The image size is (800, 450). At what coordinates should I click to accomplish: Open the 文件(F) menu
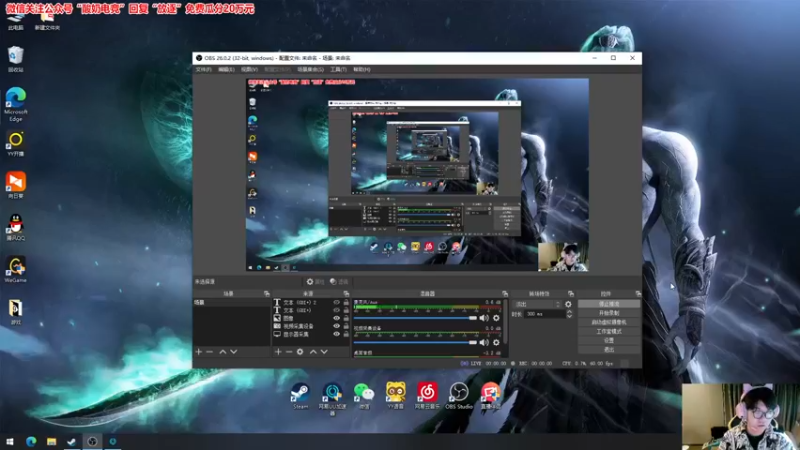pos(203,69)
